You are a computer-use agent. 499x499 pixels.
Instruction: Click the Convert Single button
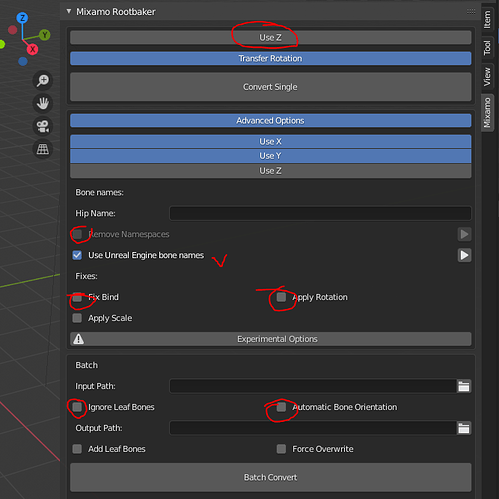pos(271,87)
